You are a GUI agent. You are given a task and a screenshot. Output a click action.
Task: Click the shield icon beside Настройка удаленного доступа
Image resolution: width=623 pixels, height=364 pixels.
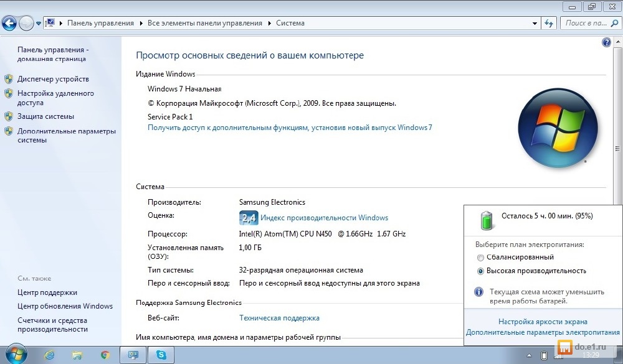[x=9, y=93]
